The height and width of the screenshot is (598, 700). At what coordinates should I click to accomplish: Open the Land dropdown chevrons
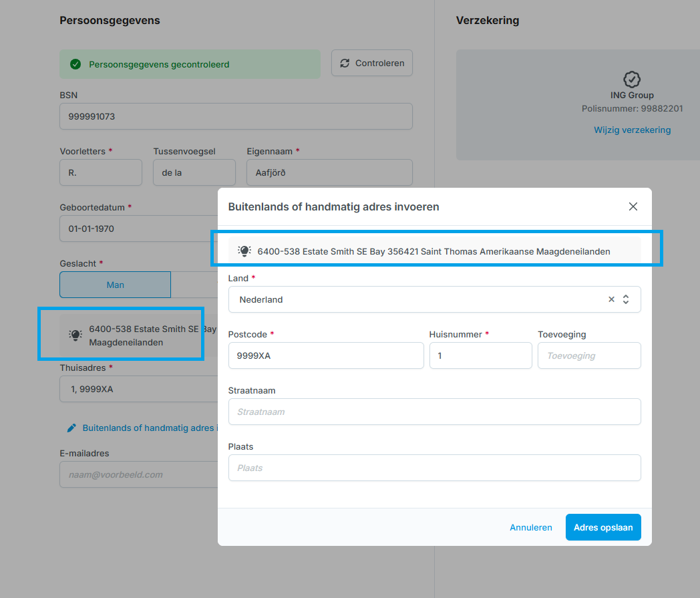626,299
